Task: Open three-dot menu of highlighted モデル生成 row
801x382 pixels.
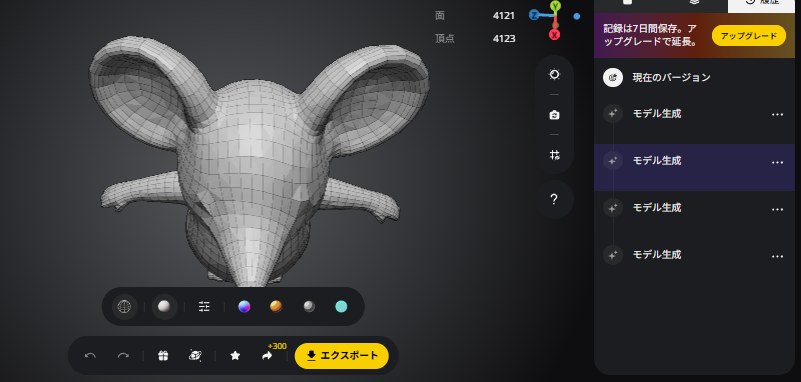Action: 777,162
